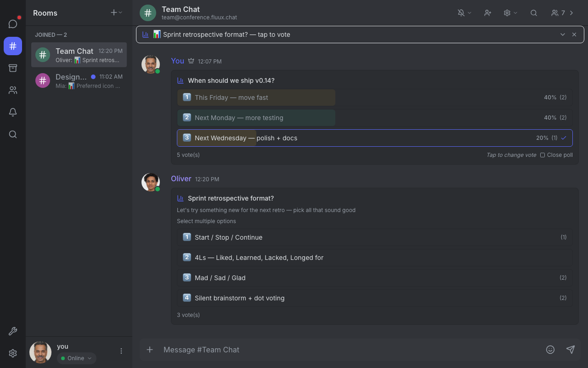This screenshot has height=368, width=588.
Task: Select 'Mad / Sad / Glad' poll option
Action: 374,278
